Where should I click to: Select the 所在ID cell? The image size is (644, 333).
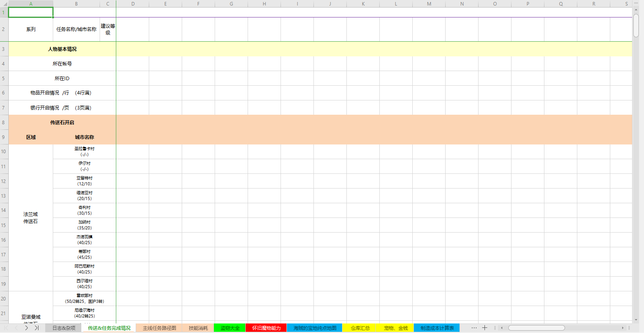pos(62,78)
